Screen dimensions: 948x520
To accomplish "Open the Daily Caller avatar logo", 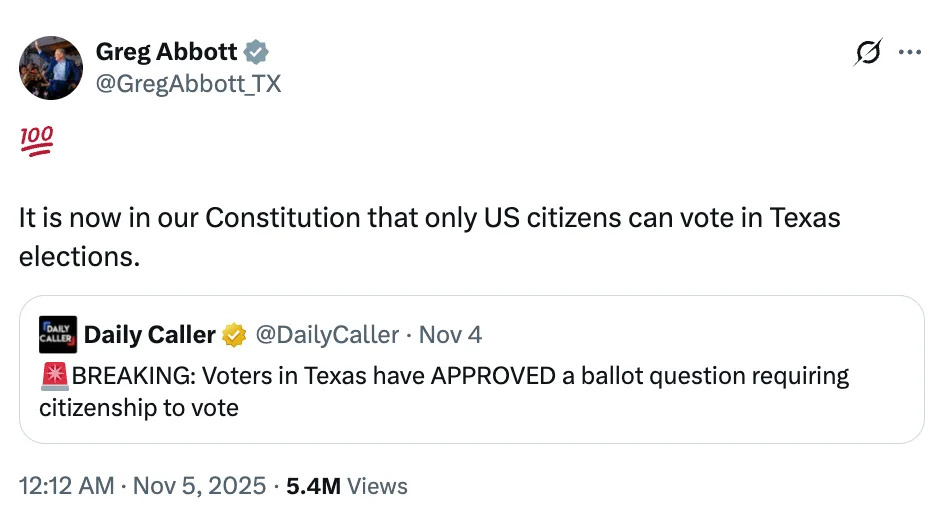I will (x=58, y=334).
